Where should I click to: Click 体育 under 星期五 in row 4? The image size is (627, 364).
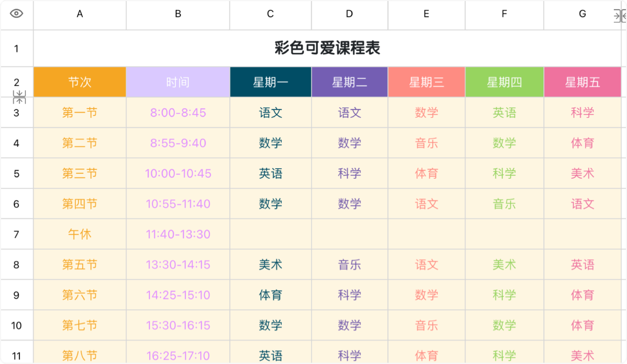pos(582,143)
